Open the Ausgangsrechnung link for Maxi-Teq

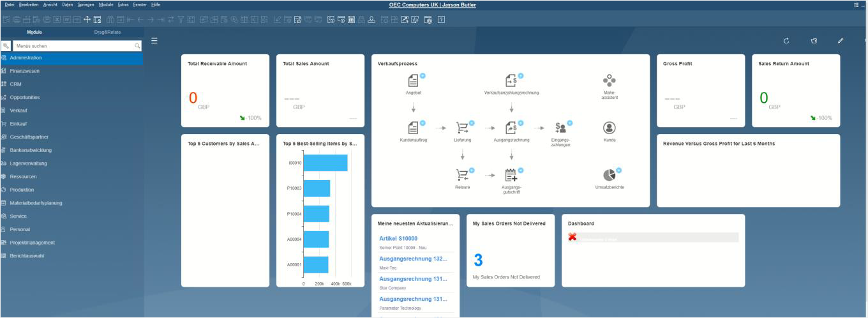413,259
